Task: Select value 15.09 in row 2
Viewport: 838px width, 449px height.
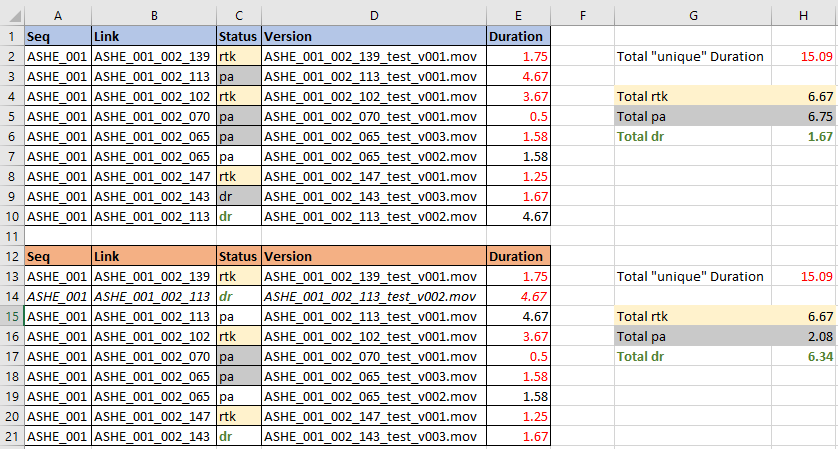Action: (x=803, y=56)
